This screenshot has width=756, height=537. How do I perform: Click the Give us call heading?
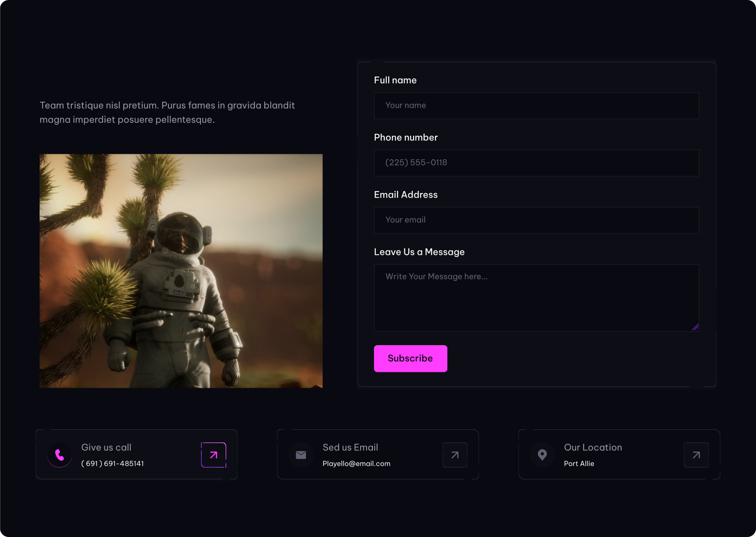coord(106,447)
